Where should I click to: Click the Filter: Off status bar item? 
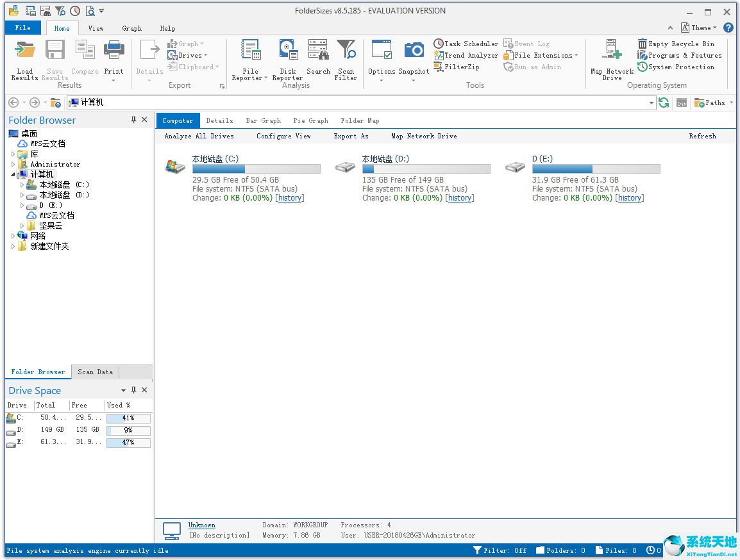pyautogui.click(x=500, y=550)
